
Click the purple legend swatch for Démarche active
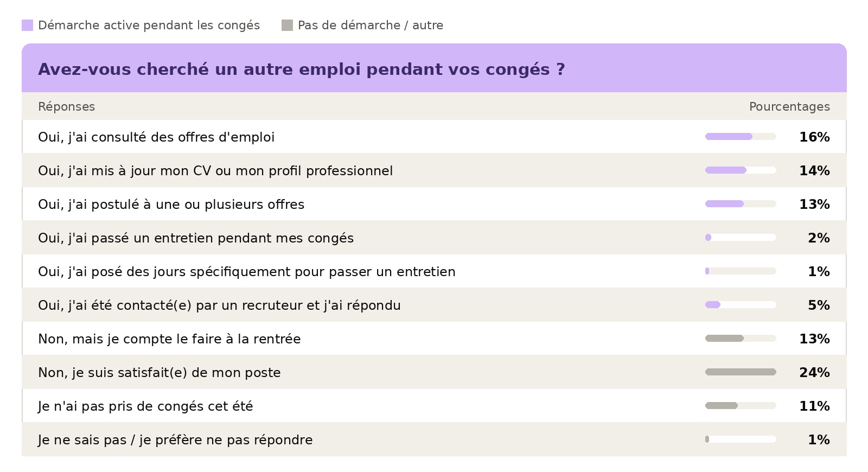27,25
